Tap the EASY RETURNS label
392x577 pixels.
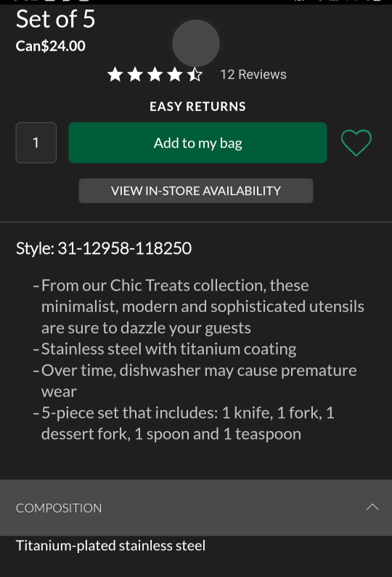pos(197,107)
